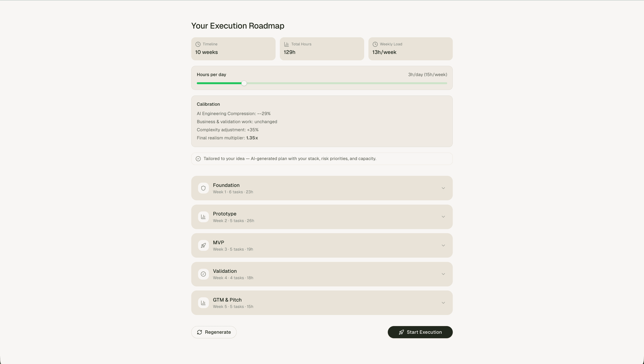Click the MVP rocket icon
644x364 pixels.
tap(203, 246)
